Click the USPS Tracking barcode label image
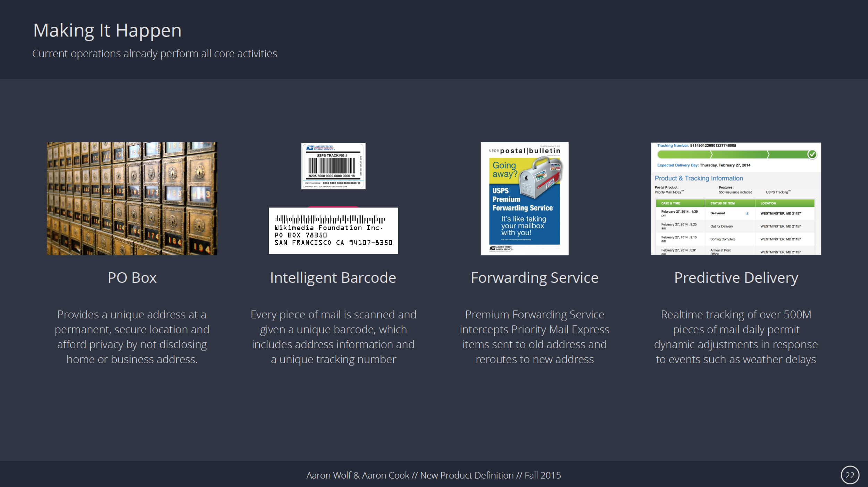 point(333,166)
